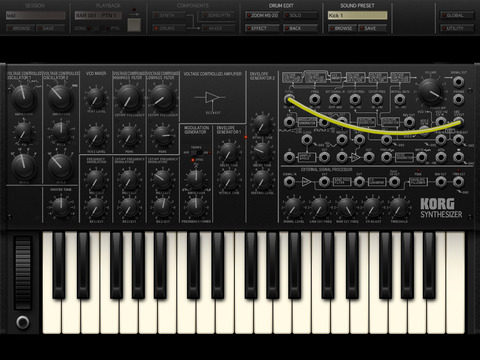Click the Sound Preset BROWSE button
Screen dimensions: 480x360
pos(342,28)
